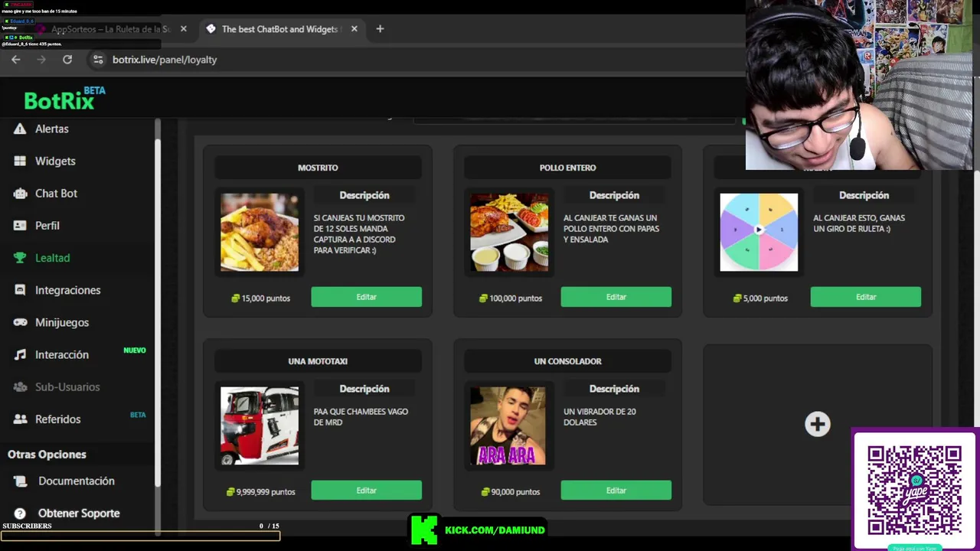The height and width of the screenshot is (551, 980).
Task: Click the Documentación icon in sidebar
Action: coord(20,481)
